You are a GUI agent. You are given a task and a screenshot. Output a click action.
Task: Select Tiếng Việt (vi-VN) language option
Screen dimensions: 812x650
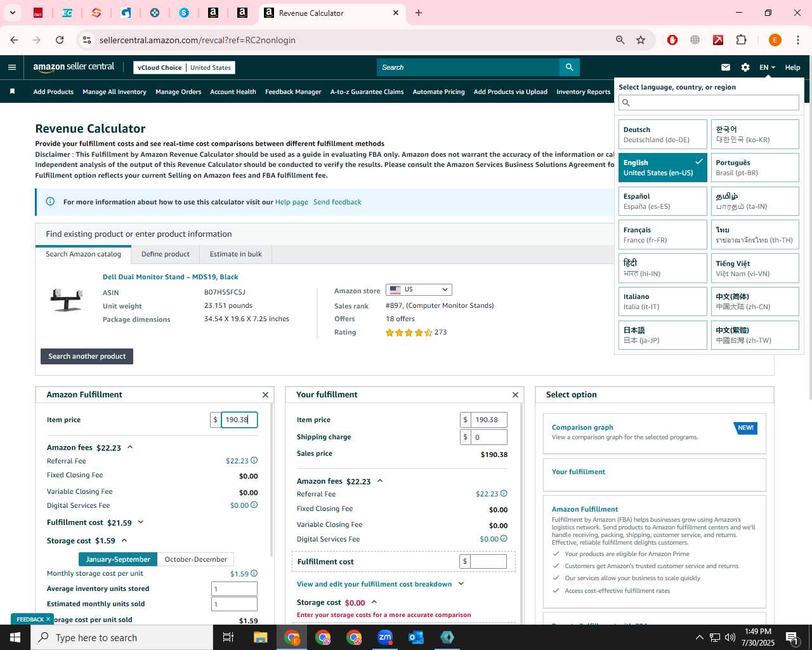pyautogui.click(x=755, y=269)
